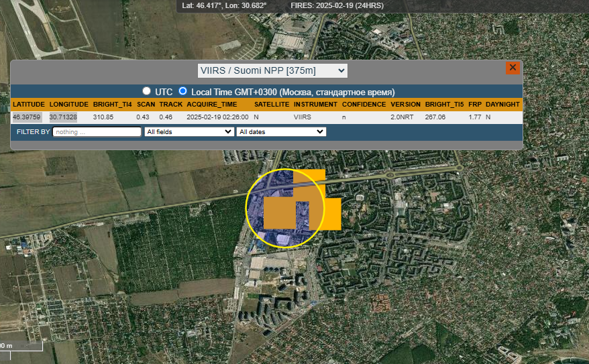Sort by the INSTRUMENT column header

click(x=315, y=105)
